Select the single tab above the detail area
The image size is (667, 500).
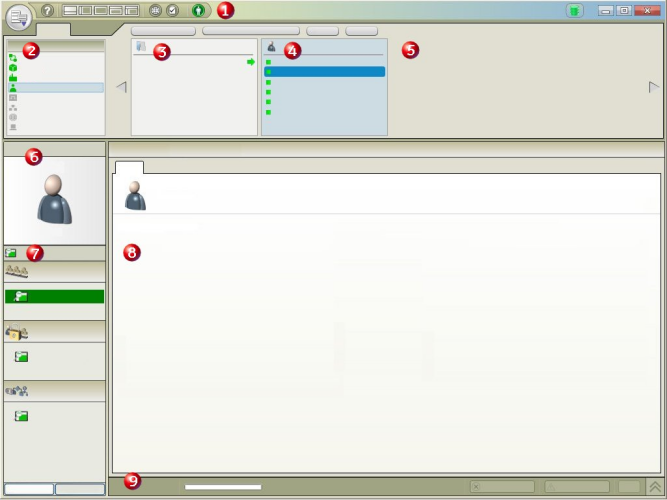129,167
